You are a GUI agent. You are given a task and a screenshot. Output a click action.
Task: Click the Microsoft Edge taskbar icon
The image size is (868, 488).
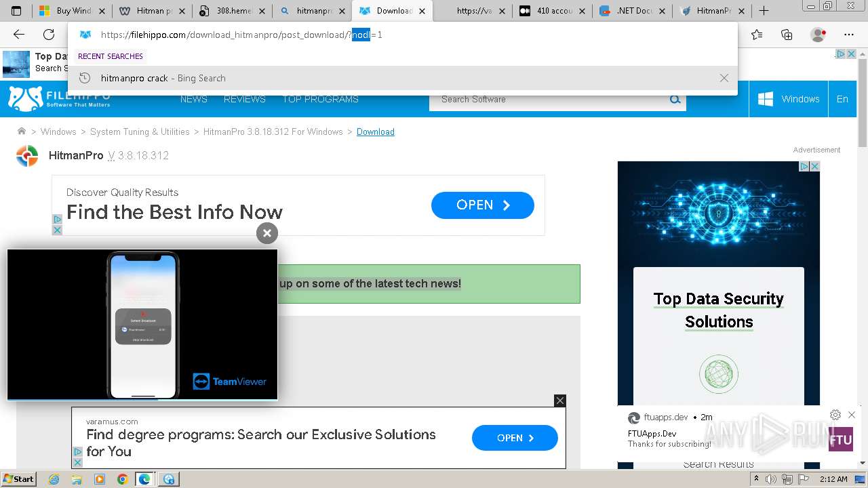point(144,479)
